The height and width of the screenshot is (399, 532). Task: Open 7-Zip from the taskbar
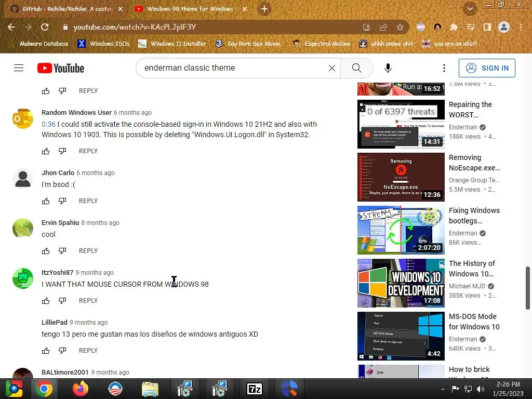255,389
